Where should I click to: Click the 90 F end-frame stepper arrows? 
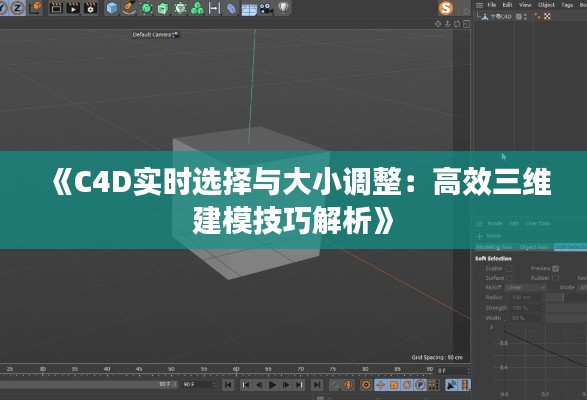[x=214, y=385]
